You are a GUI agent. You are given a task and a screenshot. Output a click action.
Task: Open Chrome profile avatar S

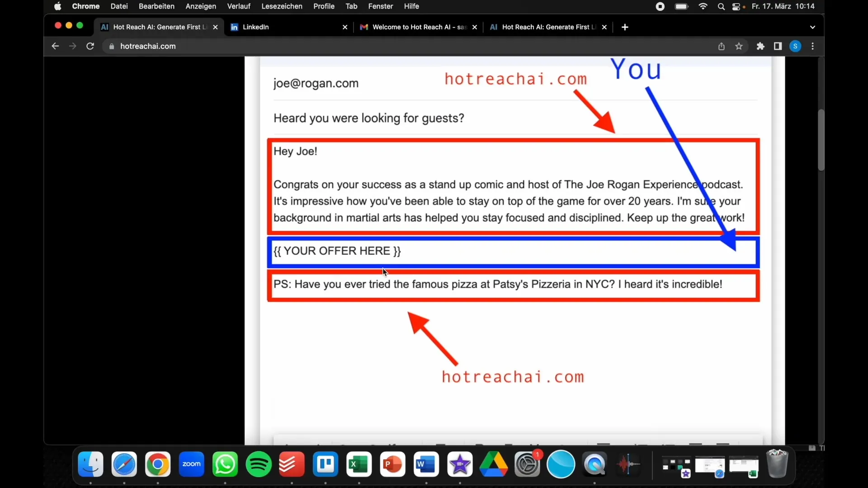[795, 46]
